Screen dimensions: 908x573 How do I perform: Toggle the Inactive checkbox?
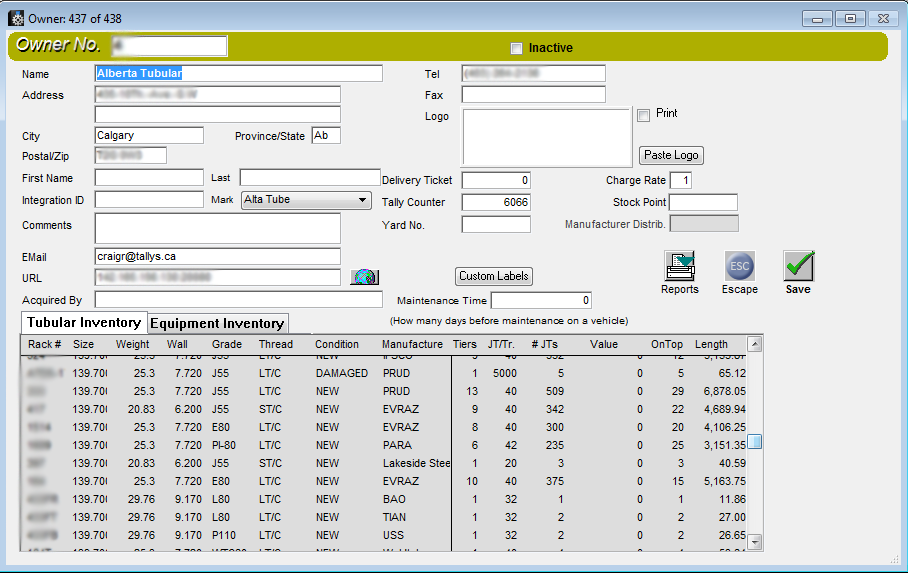point(516,48)
